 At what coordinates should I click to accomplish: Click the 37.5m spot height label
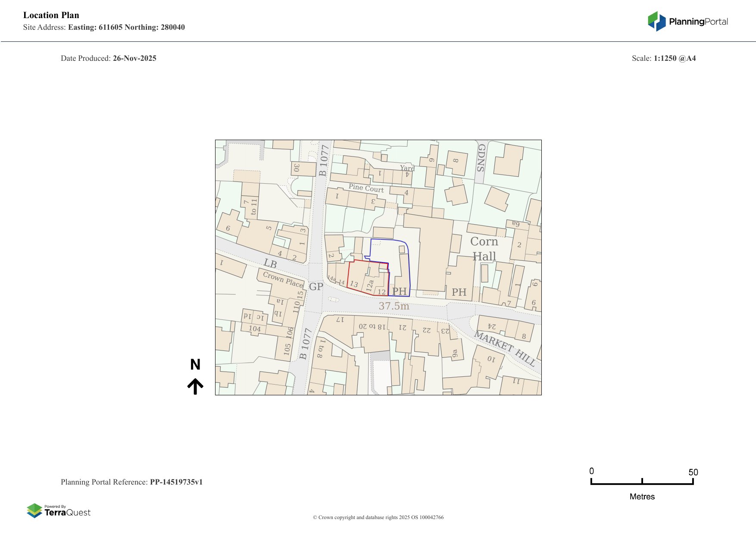point(394,306)
